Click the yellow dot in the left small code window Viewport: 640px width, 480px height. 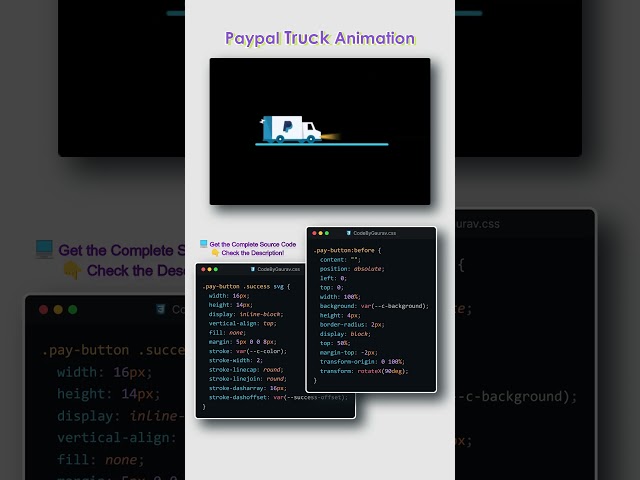coord(209,269)
